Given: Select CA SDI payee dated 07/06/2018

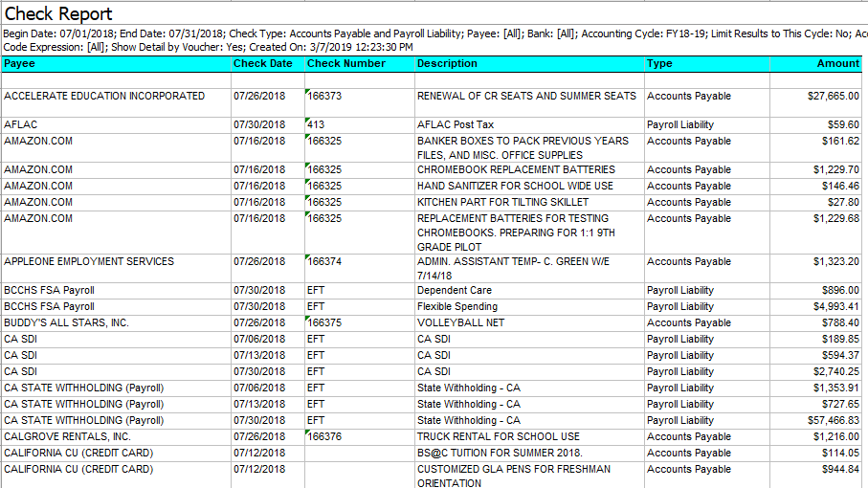Looking at the screenshot, I should [20, 339].
